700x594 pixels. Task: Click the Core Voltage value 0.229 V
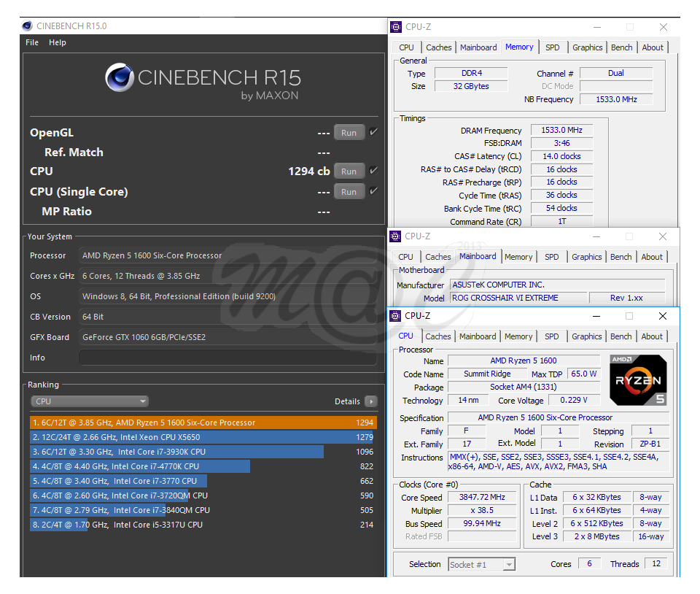(x=574, y=400)
